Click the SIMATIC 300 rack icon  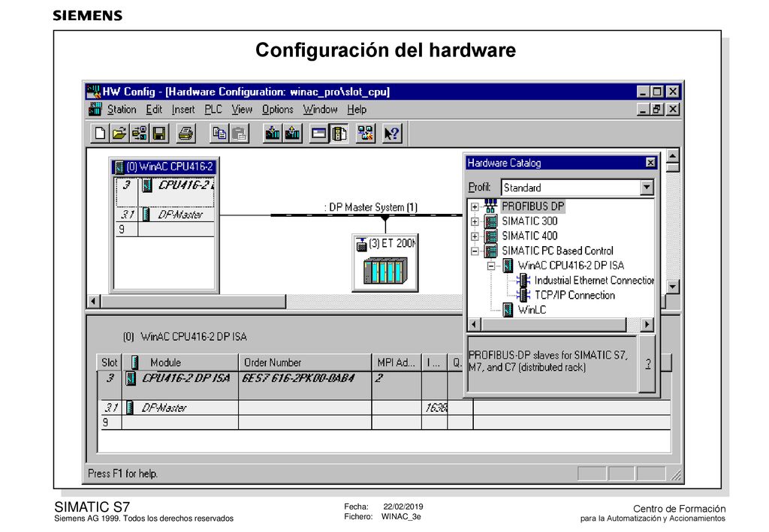(x=491, y=221)
